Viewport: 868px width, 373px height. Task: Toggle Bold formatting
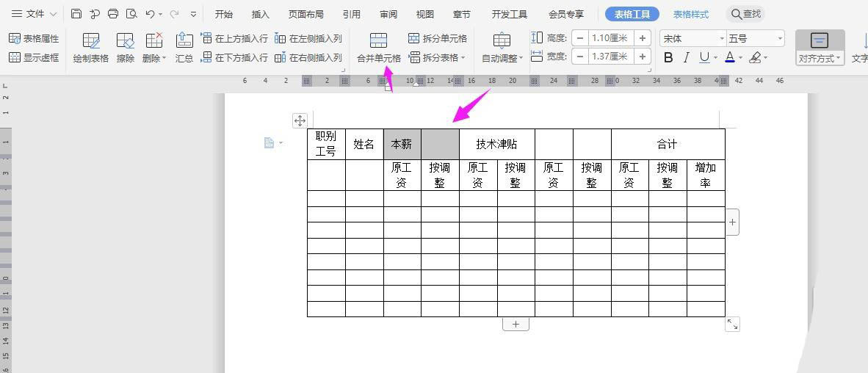click(668, 57)
